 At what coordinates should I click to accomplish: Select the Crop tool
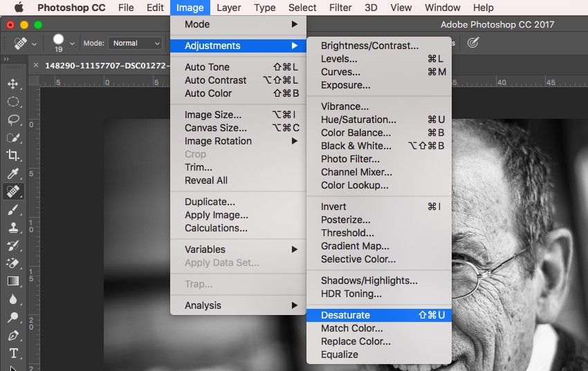[13, 155]
